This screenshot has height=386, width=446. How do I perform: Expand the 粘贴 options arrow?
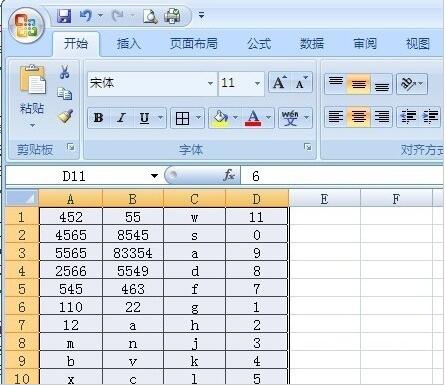point(32,125)
